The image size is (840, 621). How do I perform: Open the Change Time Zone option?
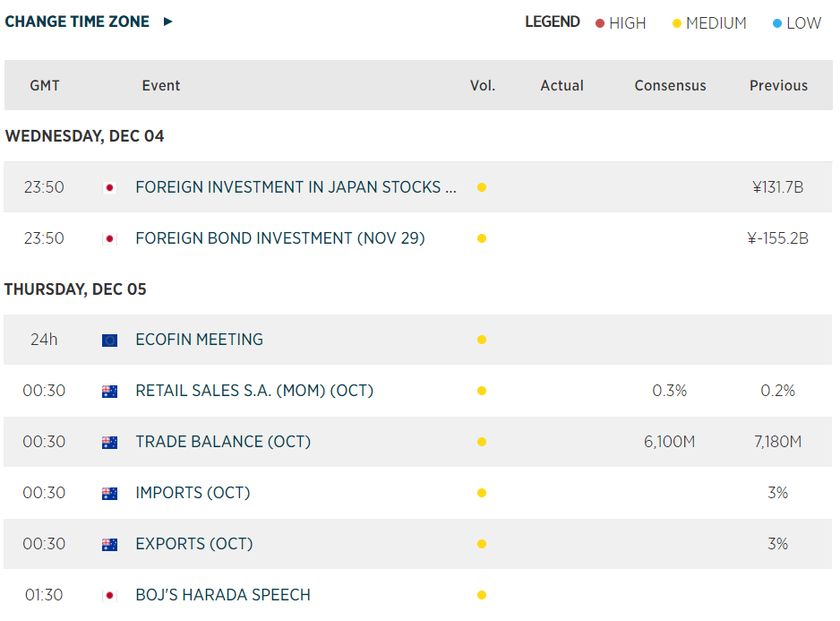[77, 22]
